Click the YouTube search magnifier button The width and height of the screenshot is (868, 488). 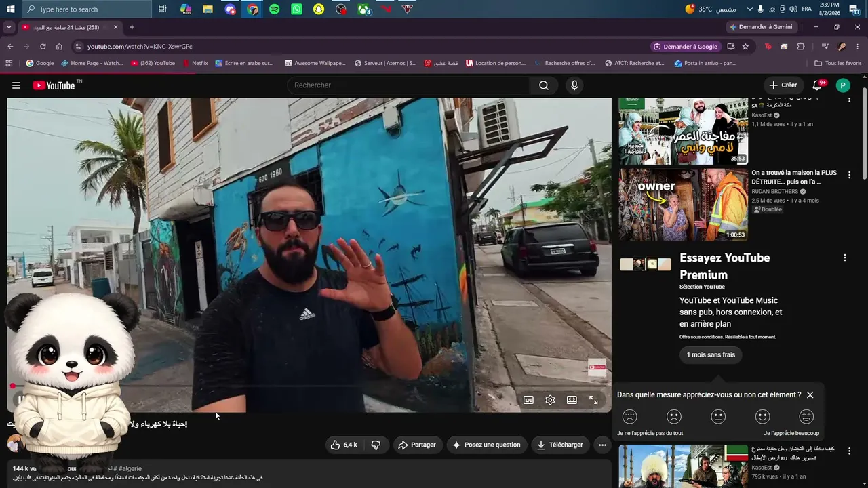[x=544, y=85]
